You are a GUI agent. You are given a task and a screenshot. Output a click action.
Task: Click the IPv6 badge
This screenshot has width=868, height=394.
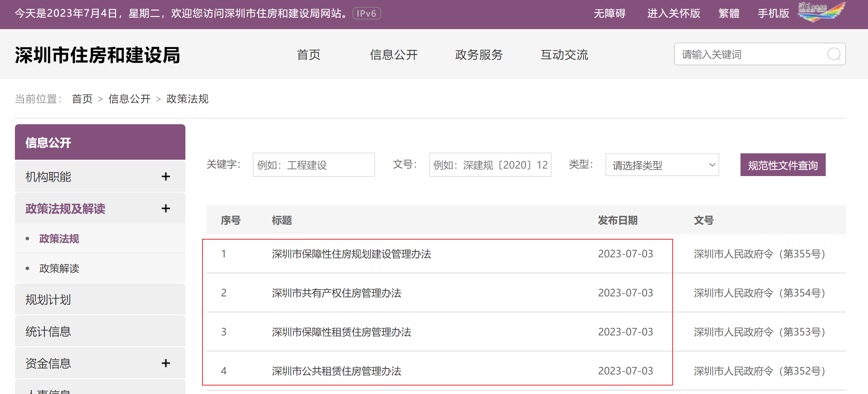[367, 13]
